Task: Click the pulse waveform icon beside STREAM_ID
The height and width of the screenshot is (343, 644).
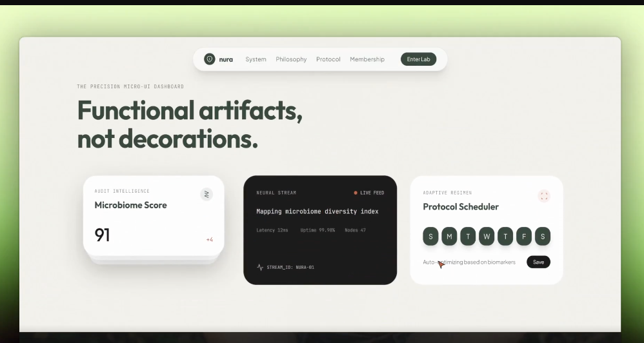Action: click(260, 267)
